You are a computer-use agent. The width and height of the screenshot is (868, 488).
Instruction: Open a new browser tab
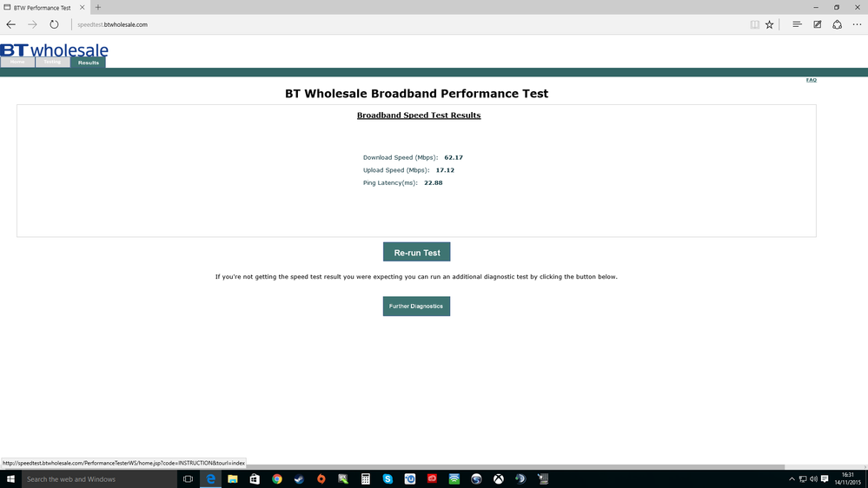tap(98, 7)
